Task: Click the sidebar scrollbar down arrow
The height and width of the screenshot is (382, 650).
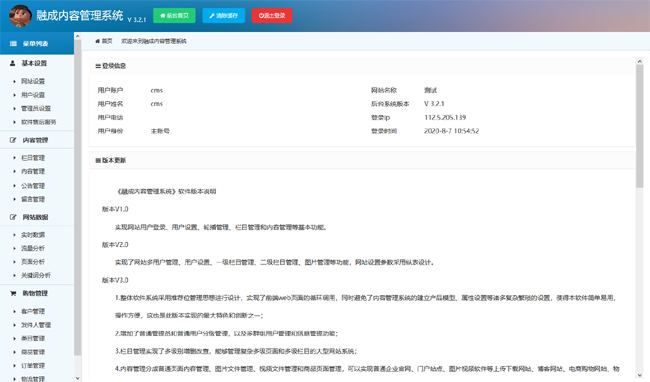Action: (x=78, y=378)
